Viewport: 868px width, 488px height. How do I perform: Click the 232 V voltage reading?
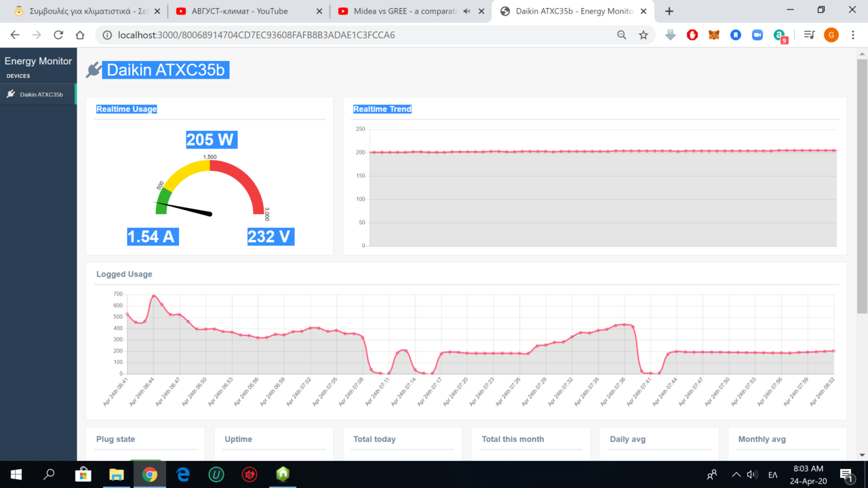click(x=271, y=237)
